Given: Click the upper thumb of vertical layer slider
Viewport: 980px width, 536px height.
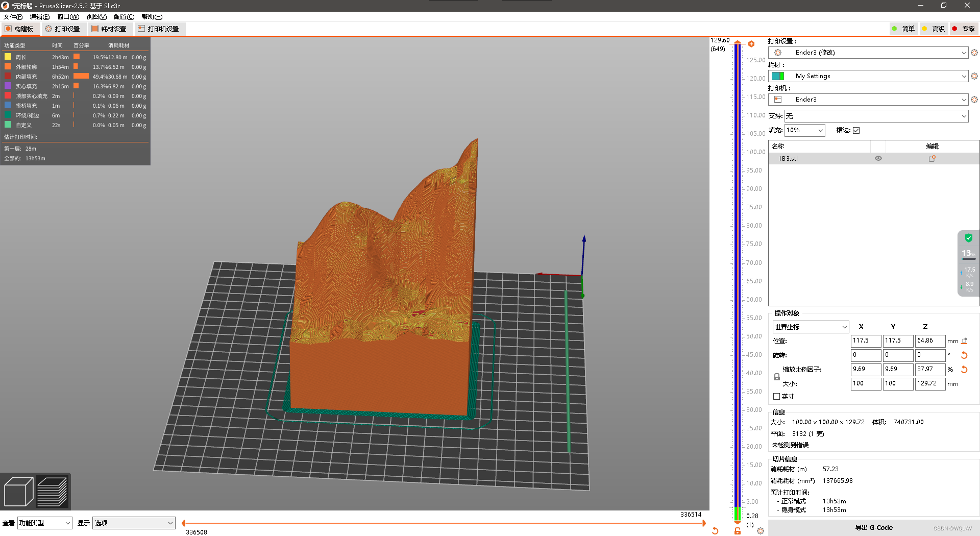Looking at the screenshot, I should click(738, 43).
